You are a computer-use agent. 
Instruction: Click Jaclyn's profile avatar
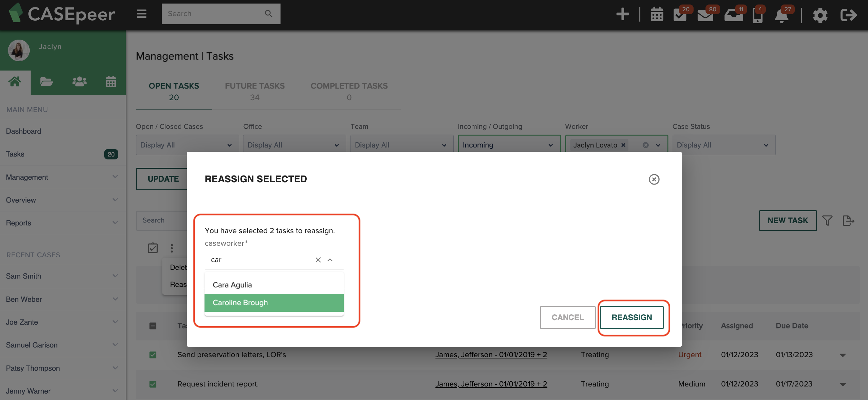18,50
